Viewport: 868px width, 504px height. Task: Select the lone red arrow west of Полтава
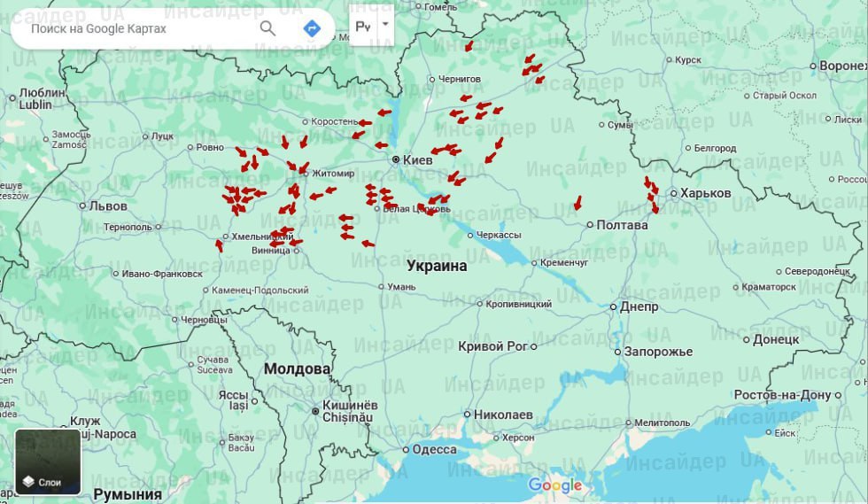(578, 203)
